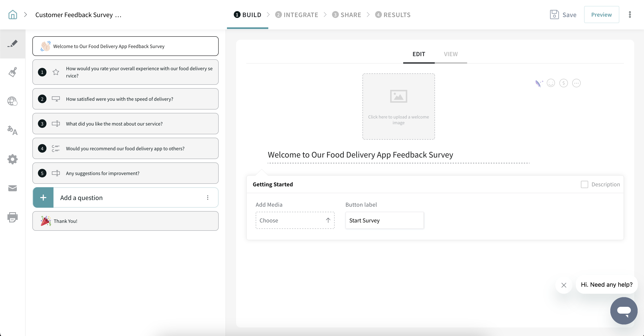
Task: Click the globe icon in sidebar
Action: pyautogui.click(x=13, y=101)
